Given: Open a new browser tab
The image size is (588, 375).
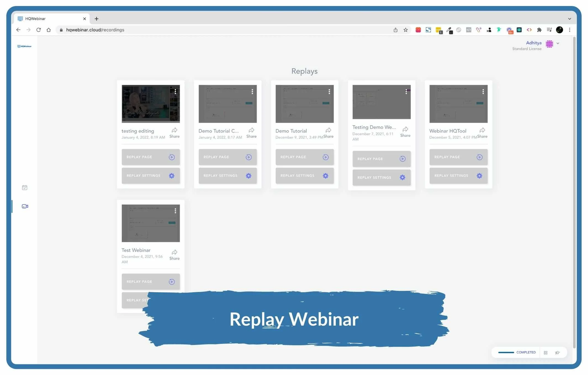Looking at the screenshot, I should click(x=96, y=19).
